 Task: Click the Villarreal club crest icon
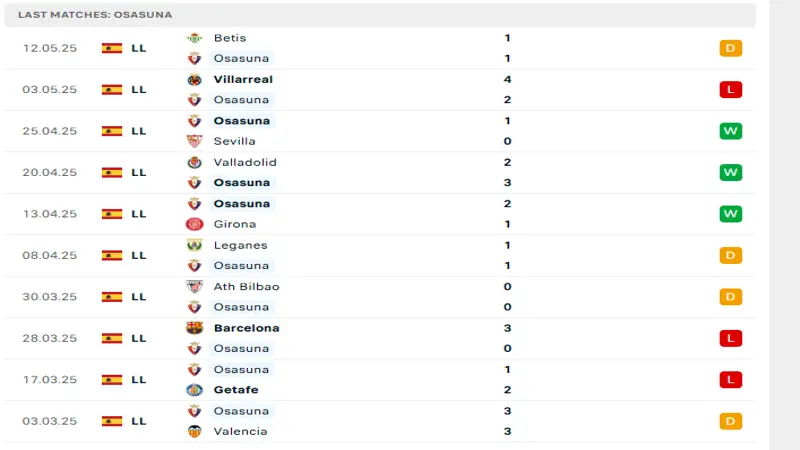pos(194,79)
